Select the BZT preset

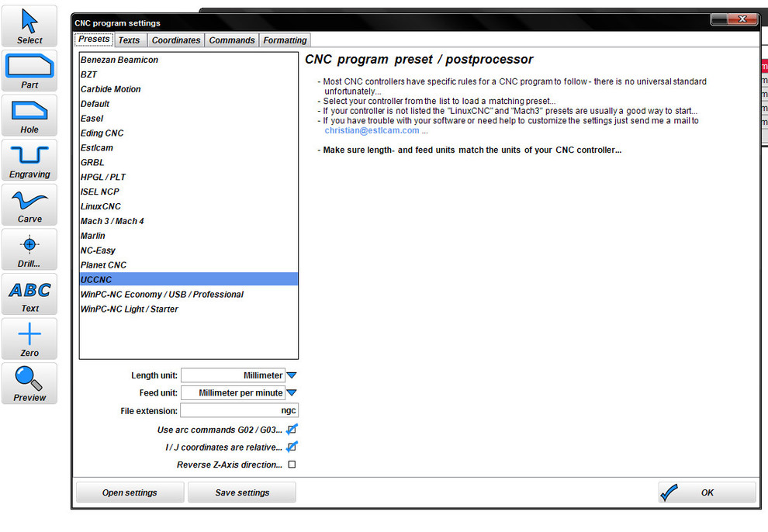[189, 74]
